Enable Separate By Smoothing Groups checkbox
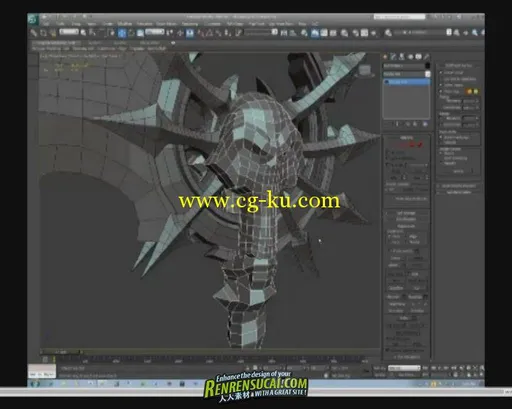 (441, 137)
